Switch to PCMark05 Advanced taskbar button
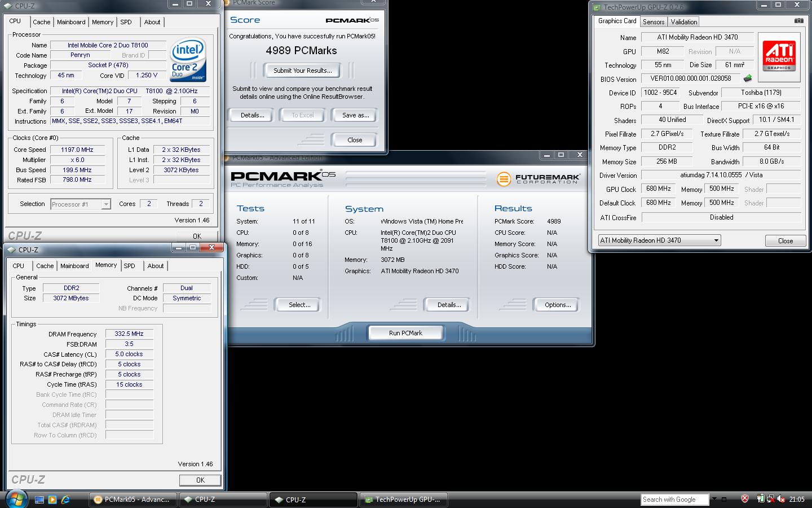 pos(133,500)
